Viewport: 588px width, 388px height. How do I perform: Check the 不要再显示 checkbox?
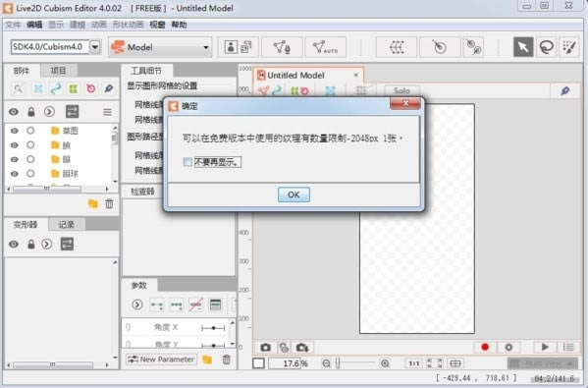187,162
